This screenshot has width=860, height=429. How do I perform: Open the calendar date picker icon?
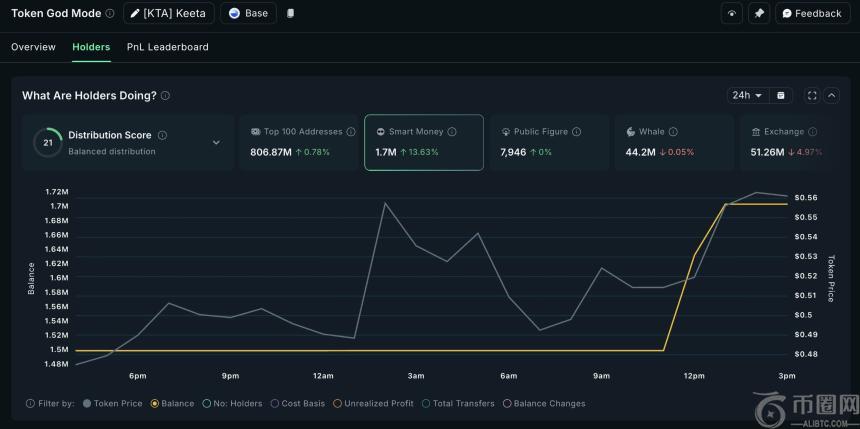[x=782, y=96]
